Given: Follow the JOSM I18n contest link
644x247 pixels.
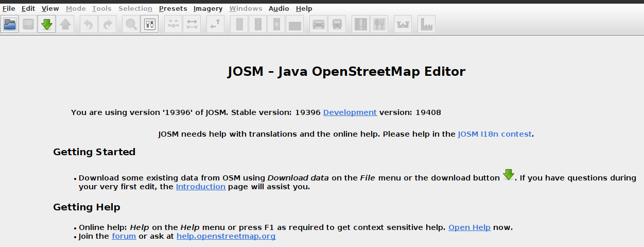Looking at the screenshot, I should (495, 134).
